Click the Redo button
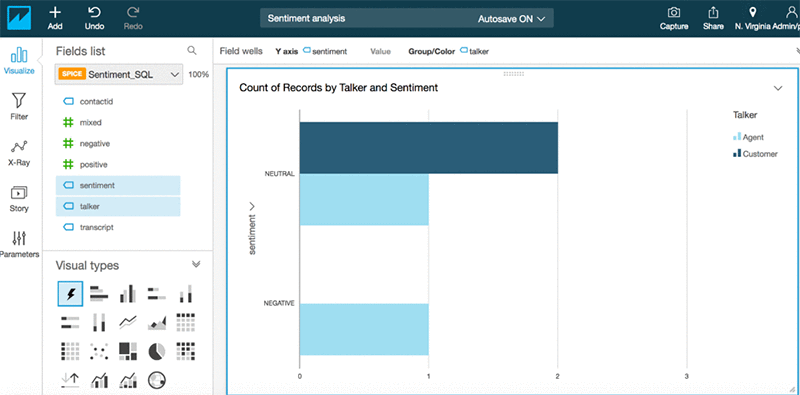Screen dimensions: 800x395 point(133,18)
